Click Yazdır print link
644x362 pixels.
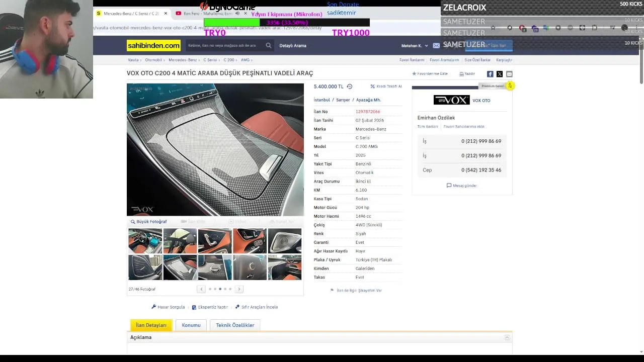click(x=467, y=74)
